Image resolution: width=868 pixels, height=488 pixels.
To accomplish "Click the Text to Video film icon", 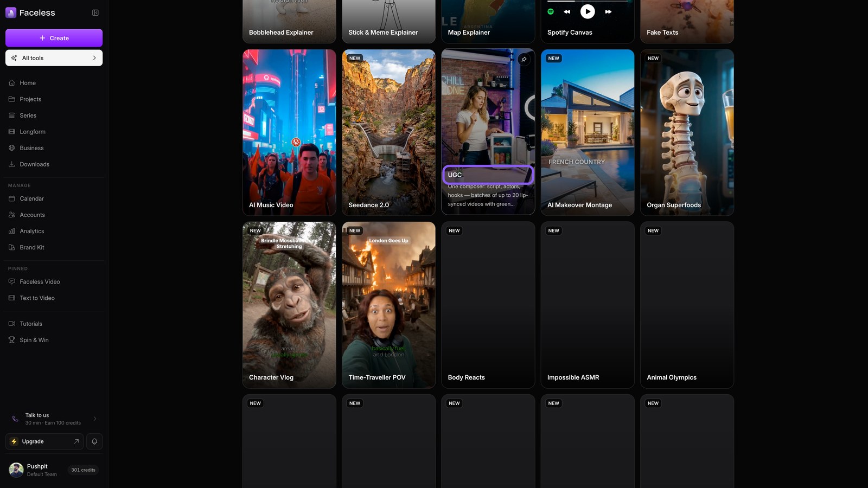I will coord(12,298).
